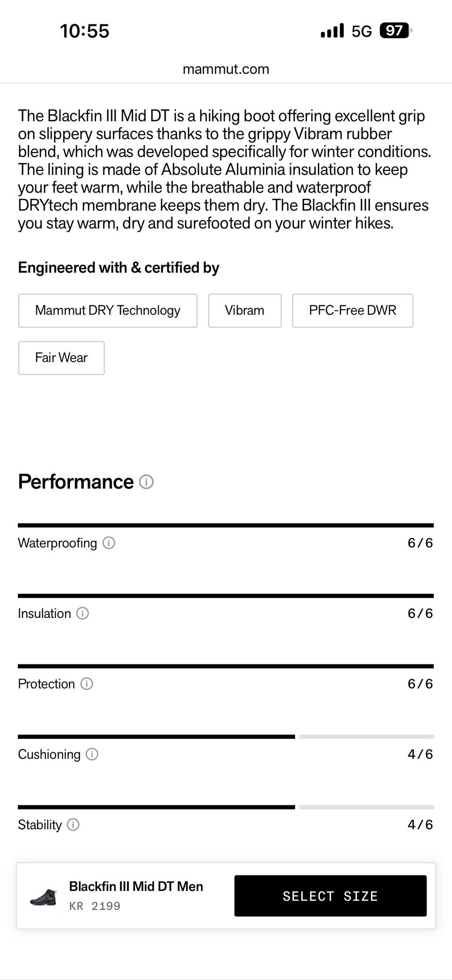The image size is (452, 980).
Task: Select the Vibram certification tag
Action: tap(244, 311)
